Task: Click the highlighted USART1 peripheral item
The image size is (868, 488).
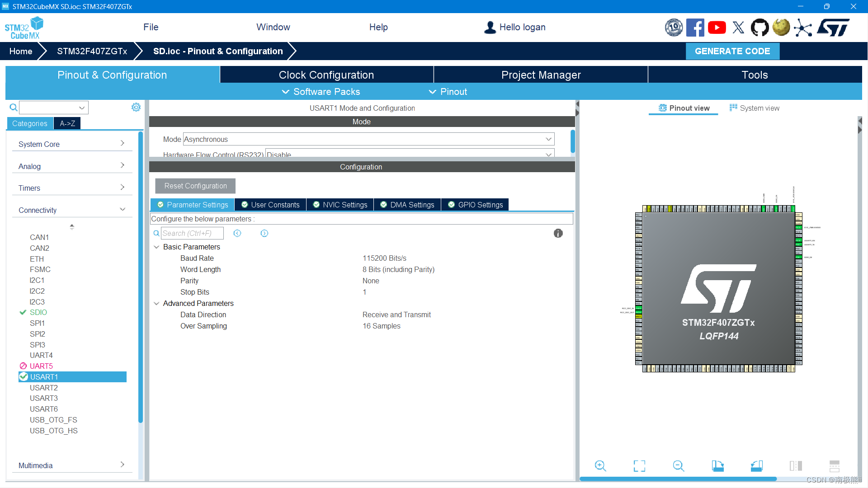Action: click(x=44, y=377)
